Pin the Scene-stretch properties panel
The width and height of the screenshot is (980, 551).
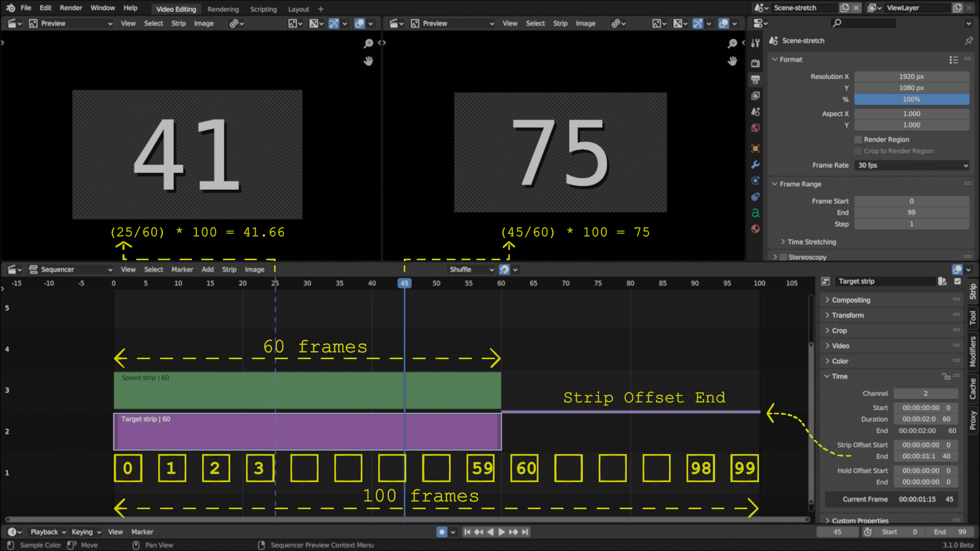tap(969, 40)
